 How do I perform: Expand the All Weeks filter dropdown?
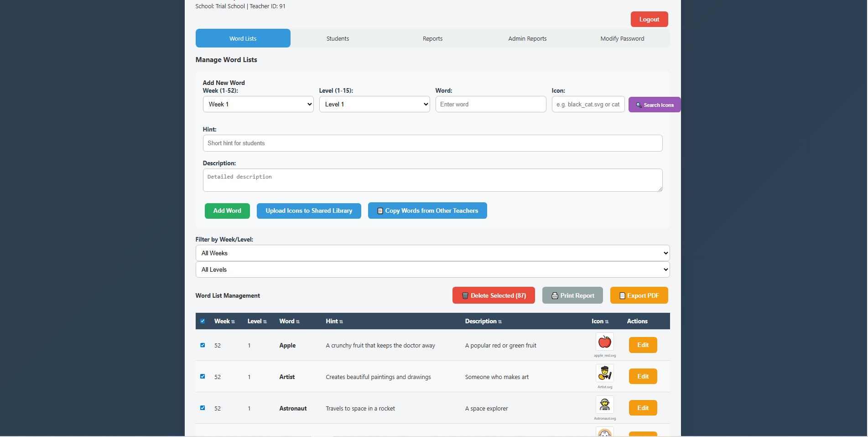[x=432, y=253]
